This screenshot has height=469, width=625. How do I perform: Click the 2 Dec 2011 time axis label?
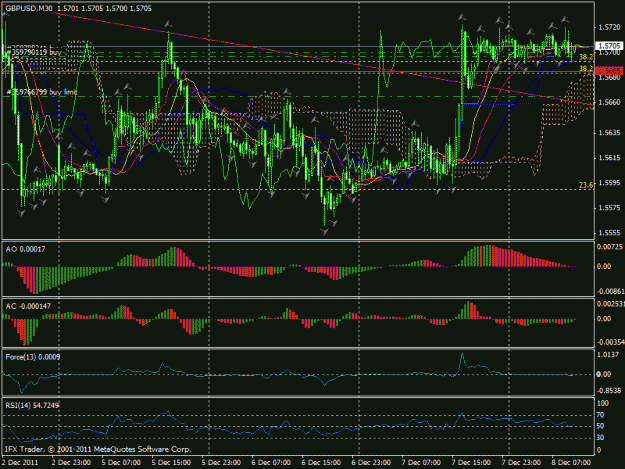20,463
